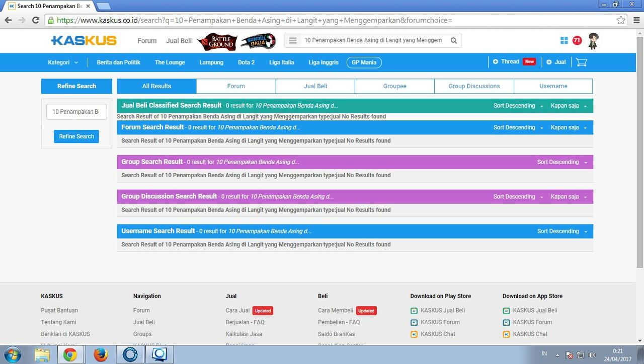This screenshot has width=644, height=364.
Task: Click the Play Store KASKUS Chat icon
Action: tap(414, 334)
